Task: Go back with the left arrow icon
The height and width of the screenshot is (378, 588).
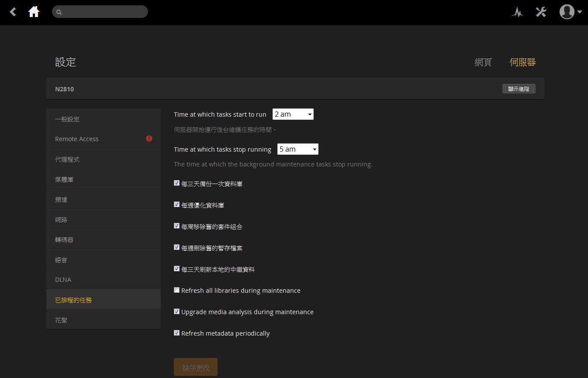Action: pos(13,12)
